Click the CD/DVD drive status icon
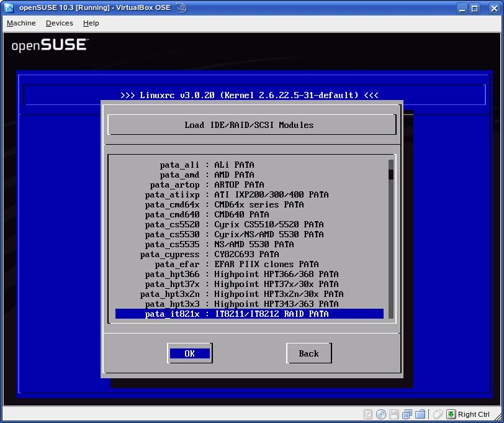 click(381, 414)
